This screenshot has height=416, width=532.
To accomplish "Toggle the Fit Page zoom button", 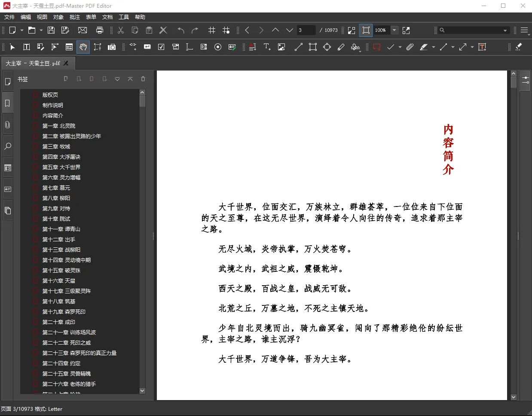I will pos(366,30).
